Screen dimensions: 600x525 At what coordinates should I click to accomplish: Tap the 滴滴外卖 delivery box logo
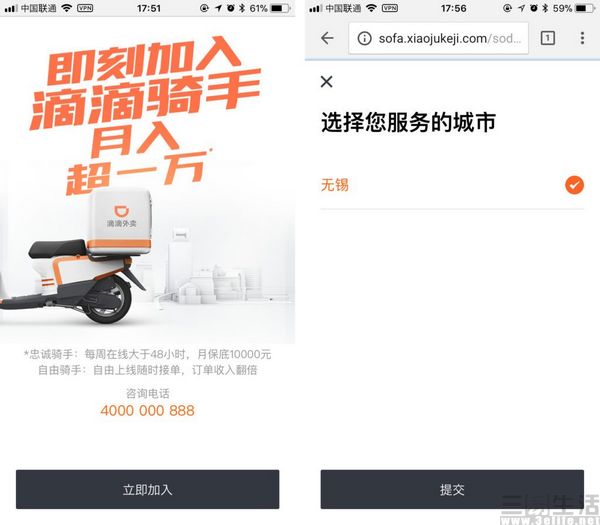pos(121,217)
